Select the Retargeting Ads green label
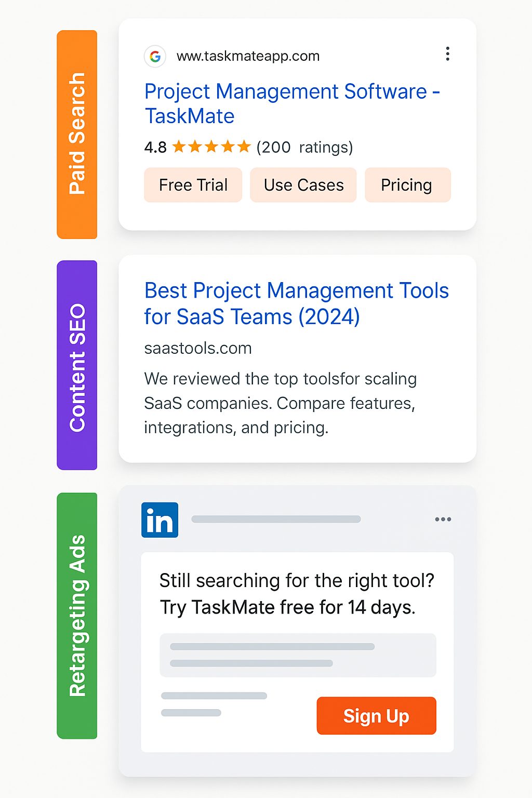Viewport: 532px width, 798px height. coord(77,616)
